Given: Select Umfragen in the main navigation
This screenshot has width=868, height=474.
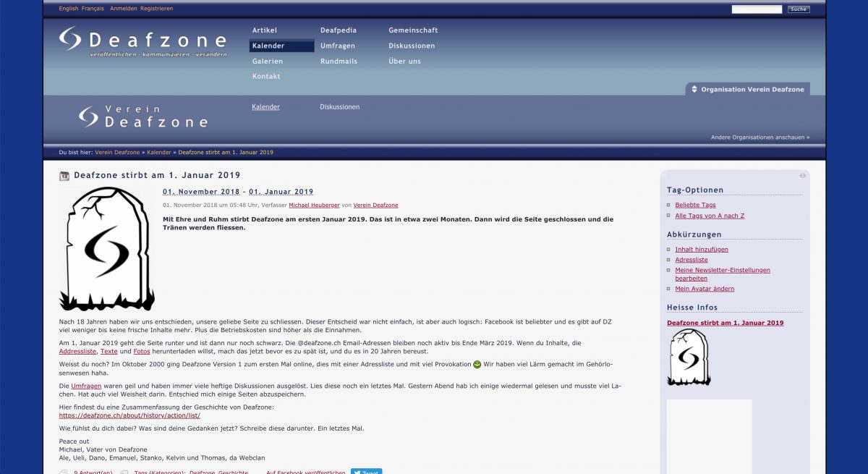Looking at the screenshot, I should [337, 46].
